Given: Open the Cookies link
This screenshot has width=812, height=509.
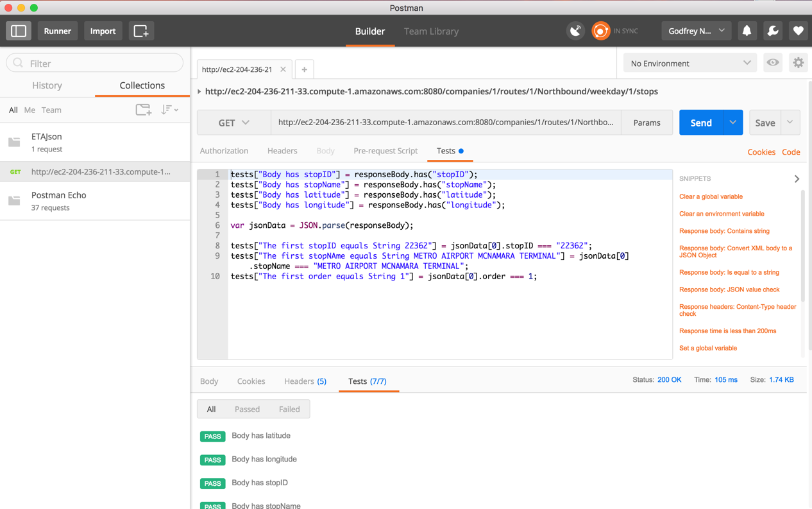Looking at the screenshot, I should click(761, 152).
